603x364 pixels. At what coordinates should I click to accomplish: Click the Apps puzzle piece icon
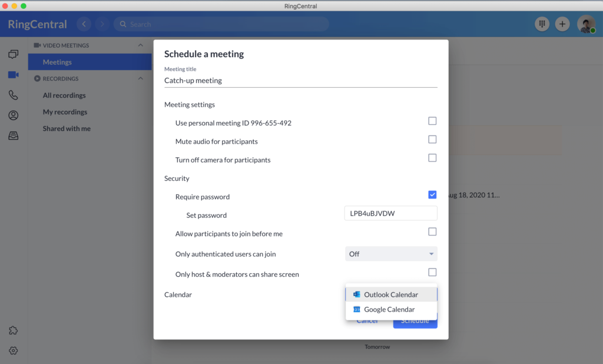click(x=13, y=330)
